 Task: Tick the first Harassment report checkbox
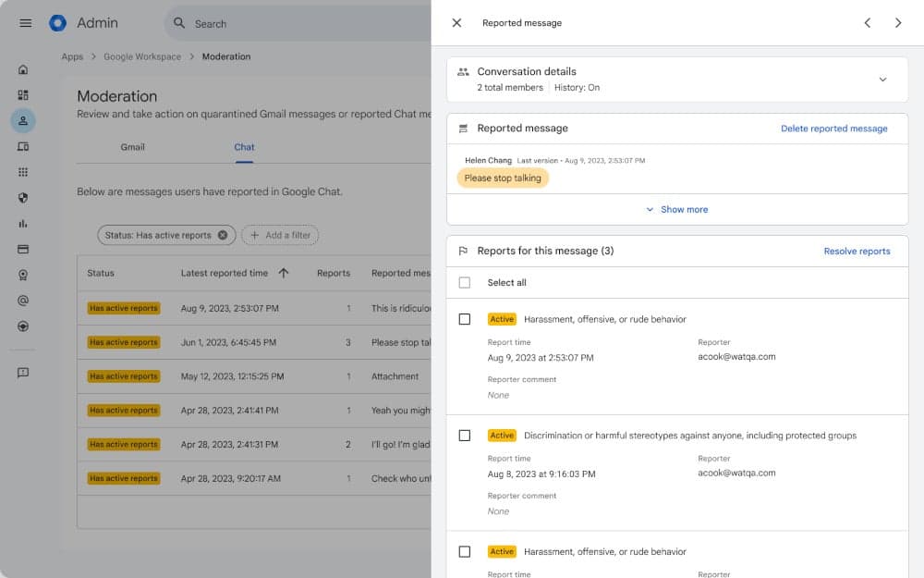coord(465,318)
